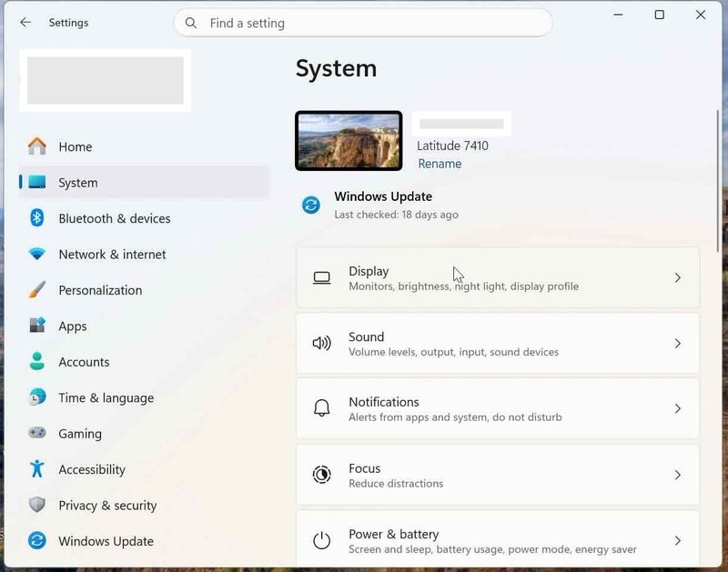Screen dimensions: 728x572
Task: Open Privacy & security label
Action: coord(107,506)
